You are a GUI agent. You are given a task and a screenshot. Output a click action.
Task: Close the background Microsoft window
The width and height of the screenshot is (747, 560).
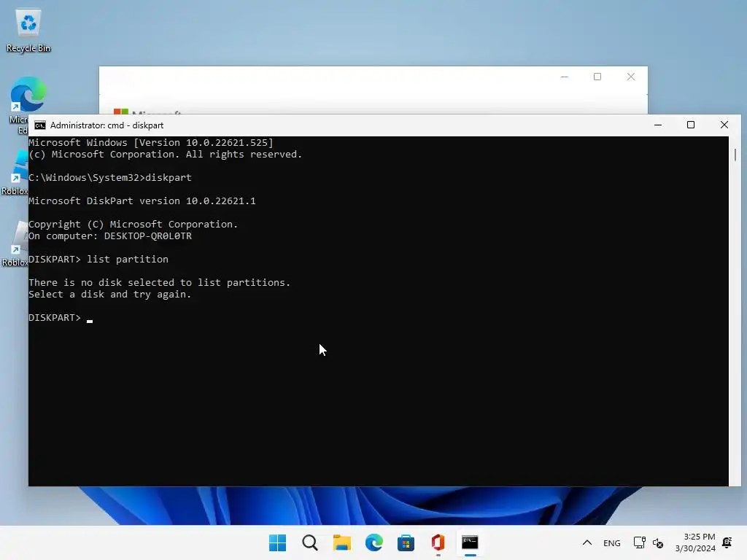click(631, 77)
